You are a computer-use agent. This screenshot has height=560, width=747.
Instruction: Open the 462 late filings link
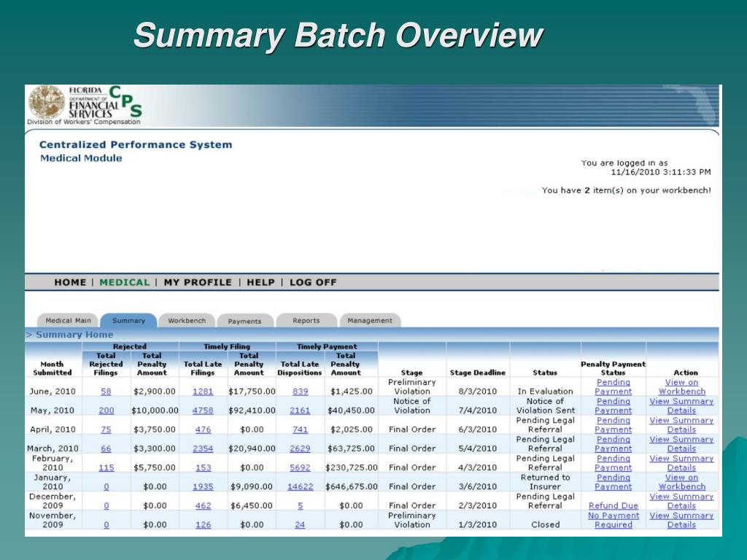point(203,506)
